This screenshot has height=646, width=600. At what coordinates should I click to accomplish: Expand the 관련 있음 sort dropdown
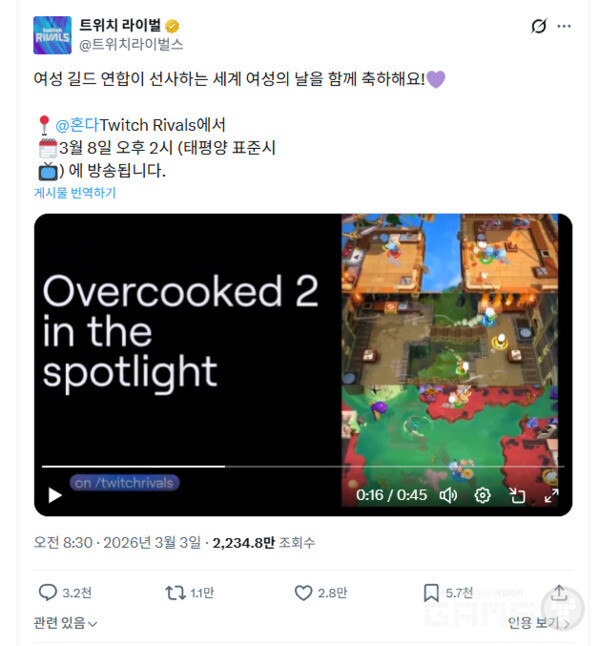(x=65, y=623)
